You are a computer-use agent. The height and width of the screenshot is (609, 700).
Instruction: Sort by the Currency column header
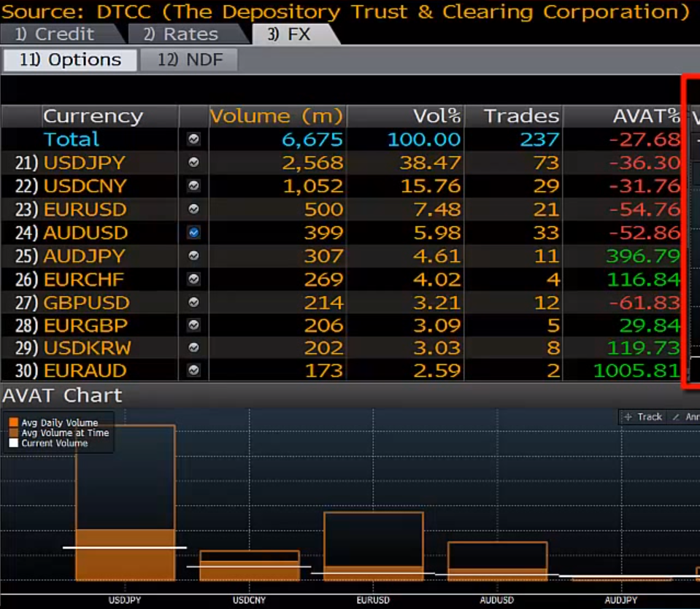coord(109,116)
